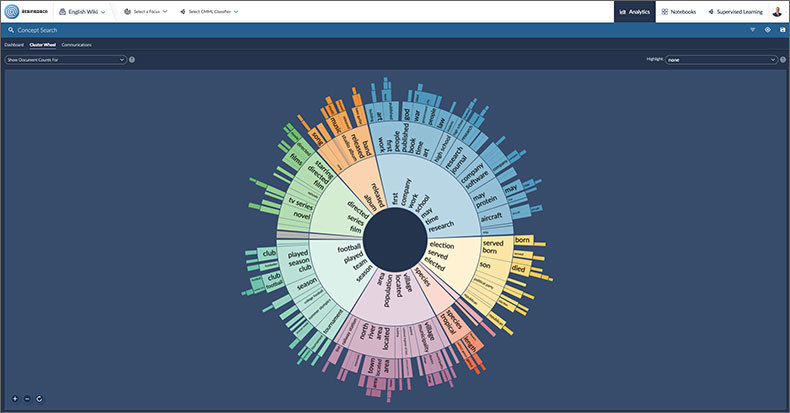Click the filter funnel icon
This screenshot has height=413, width=790.
(753, 30)
